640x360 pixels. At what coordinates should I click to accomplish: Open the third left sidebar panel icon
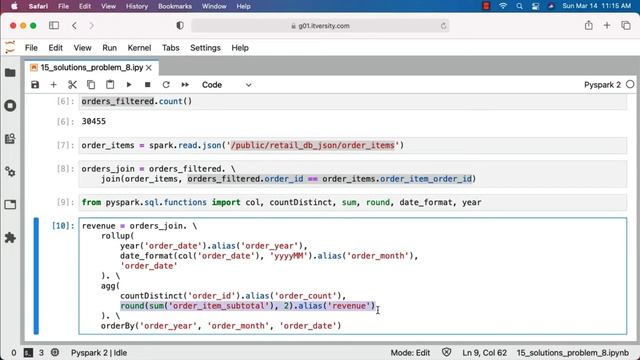tap(10, 139)
